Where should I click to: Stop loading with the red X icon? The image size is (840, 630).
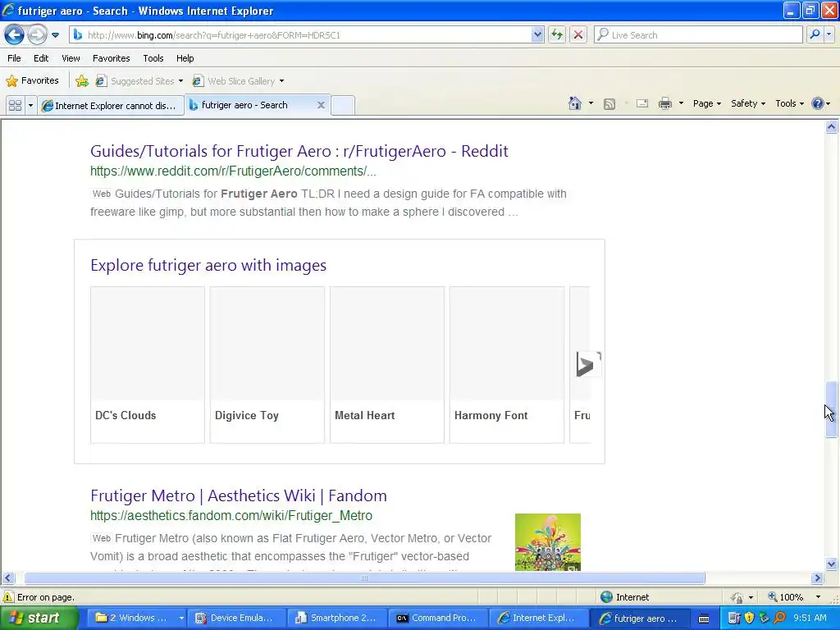click(578, 35)
